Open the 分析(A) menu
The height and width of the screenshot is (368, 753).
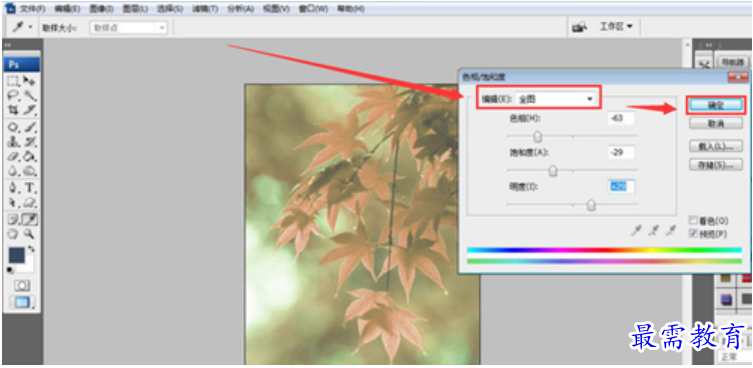(241, 9)
